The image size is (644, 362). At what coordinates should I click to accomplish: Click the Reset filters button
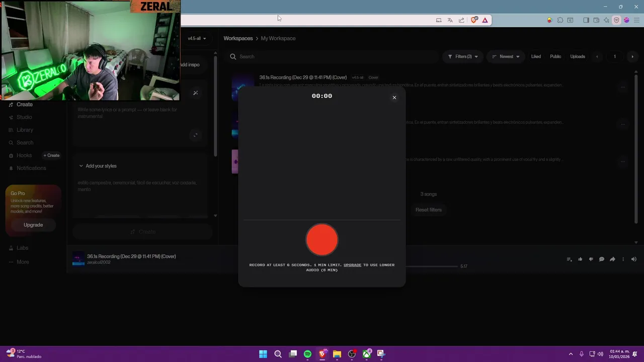click(429, 210)
